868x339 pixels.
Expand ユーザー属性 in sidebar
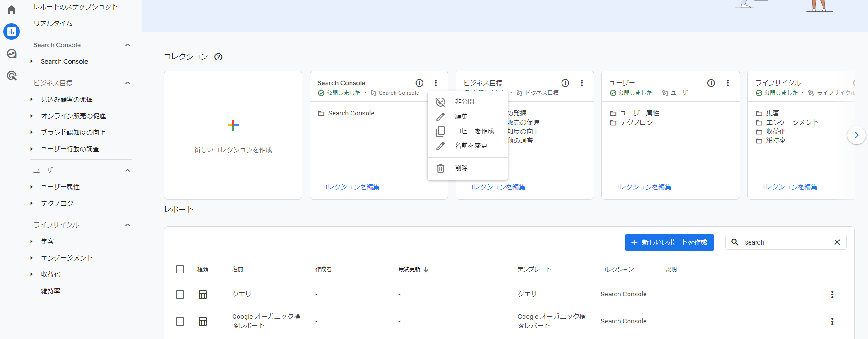coord(31,187)
